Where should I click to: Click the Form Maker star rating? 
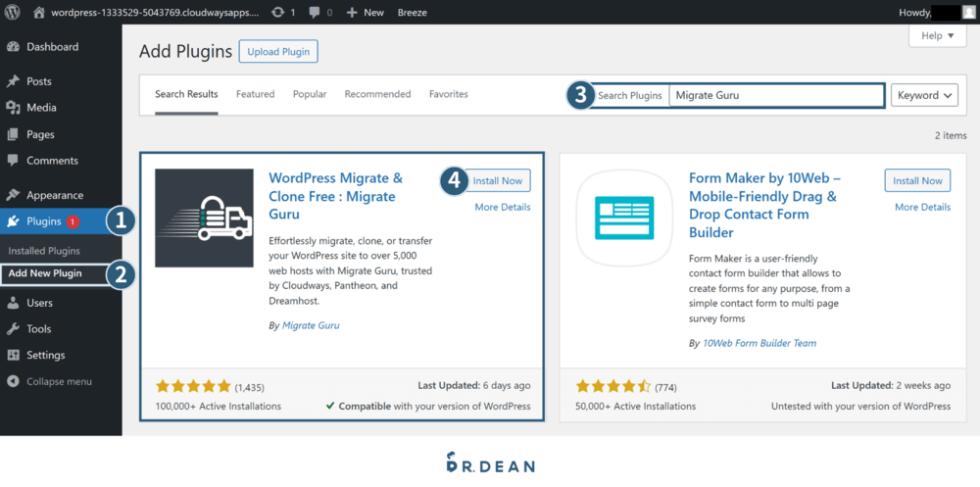613,387
